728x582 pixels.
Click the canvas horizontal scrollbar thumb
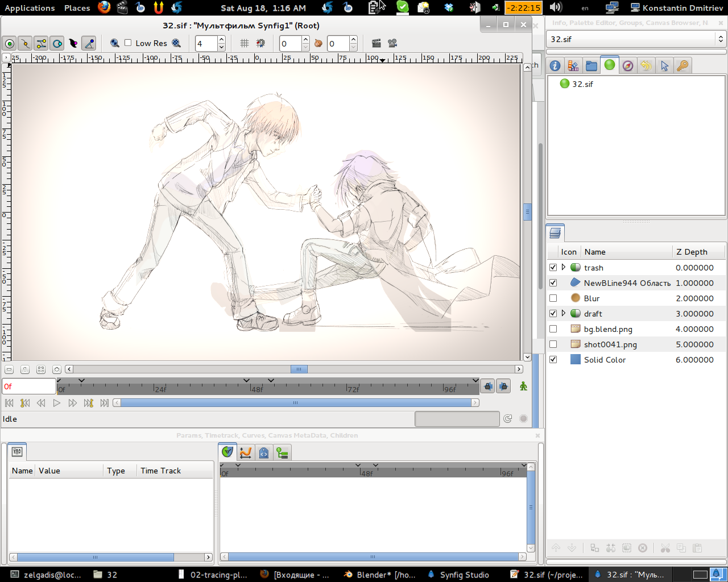point(299,369)
